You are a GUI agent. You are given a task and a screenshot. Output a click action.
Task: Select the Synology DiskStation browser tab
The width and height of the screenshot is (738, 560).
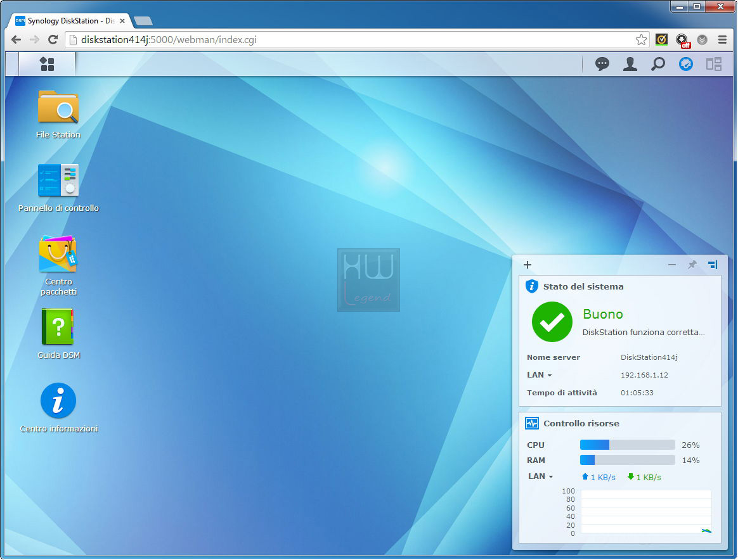point(70,21)
